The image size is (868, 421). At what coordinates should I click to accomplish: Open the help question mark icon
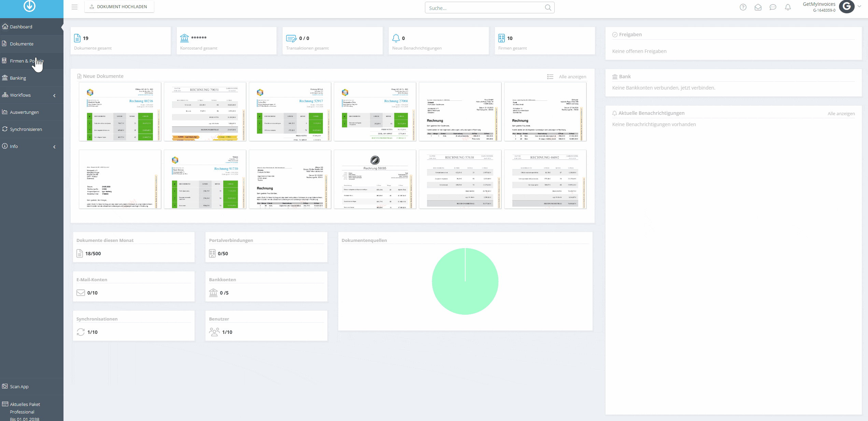743,7
